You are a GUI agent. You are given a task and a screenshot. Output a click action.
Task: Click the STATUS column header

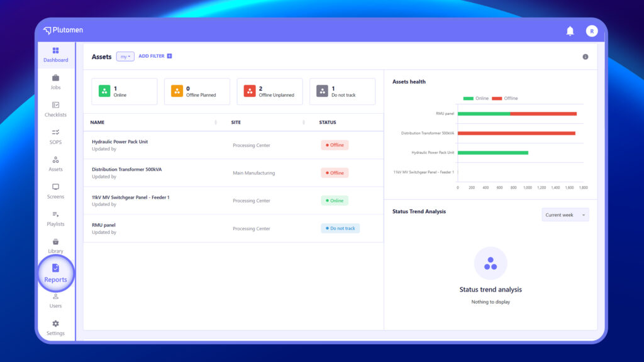tap(327, 123)
